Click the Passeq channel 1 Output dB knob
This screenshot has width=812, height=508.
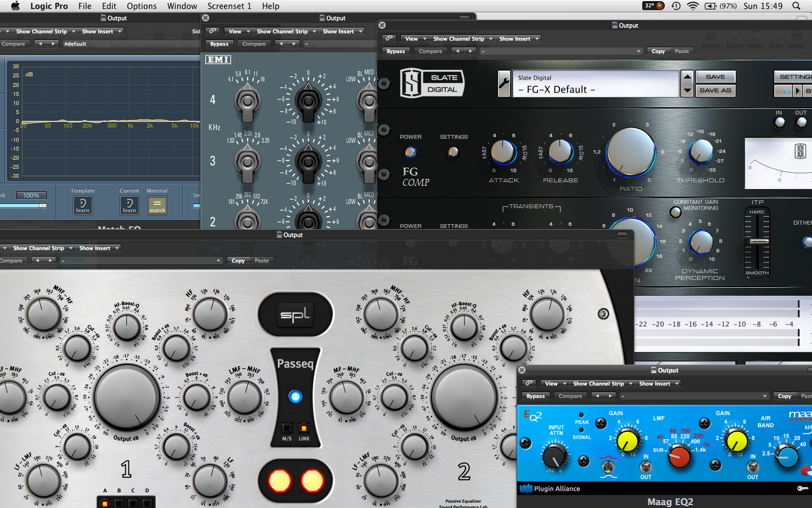click(x=127, y=397)
